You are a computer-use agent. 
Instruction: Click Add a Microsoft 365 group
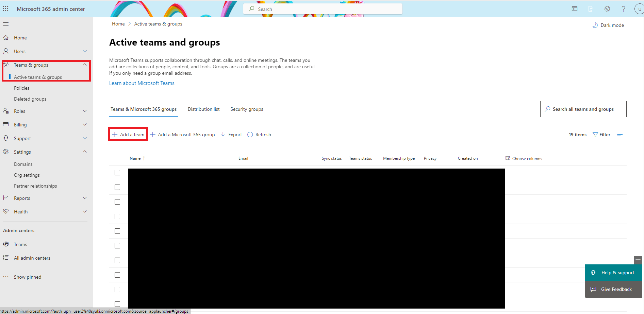point(183,135)
